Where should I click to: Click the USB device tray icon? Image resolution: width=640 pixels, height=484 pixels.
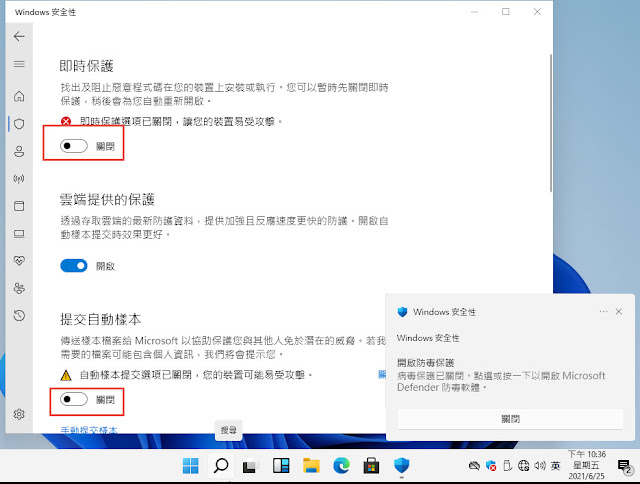pyautogui.click(x=507, y=466)
